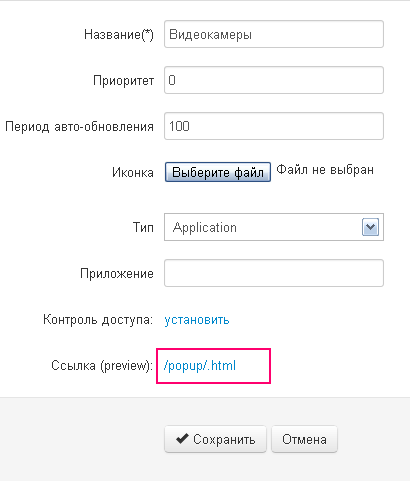
Task: Save the form with Сохранить button
Action: pyautogui.click(x=215, y=439)
